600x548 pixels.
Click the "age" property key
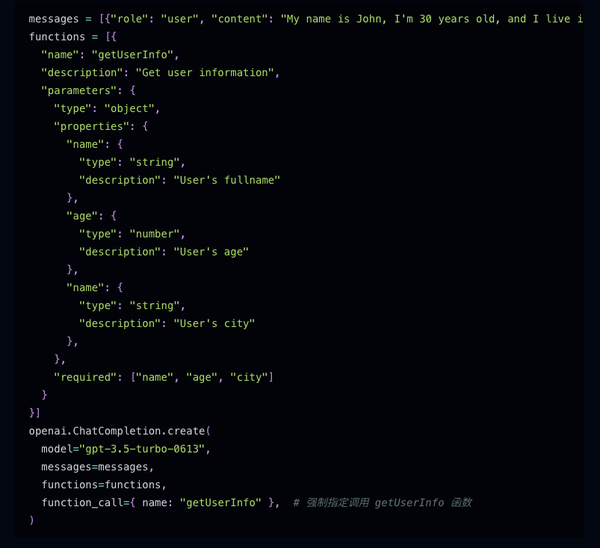(82, 216)
